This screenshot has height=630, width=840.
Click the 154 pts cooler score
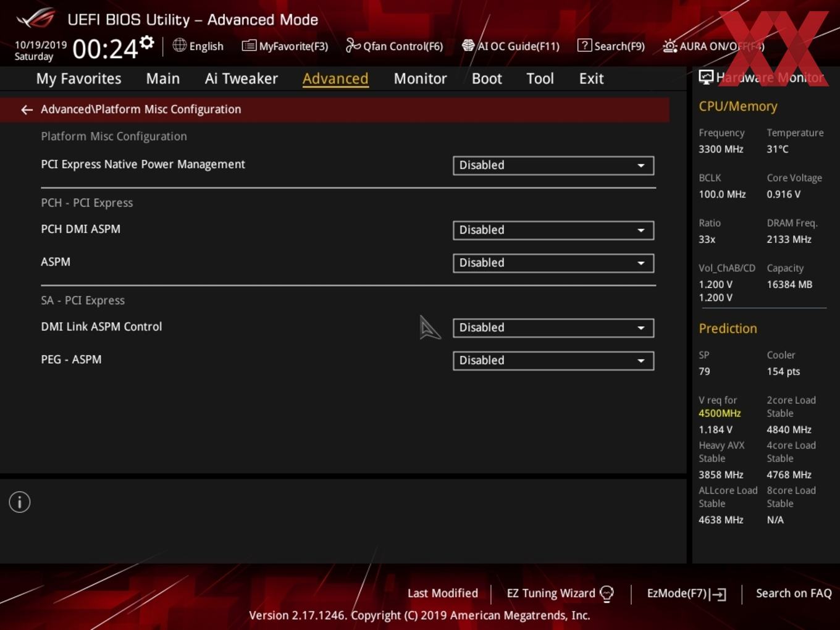783,372
